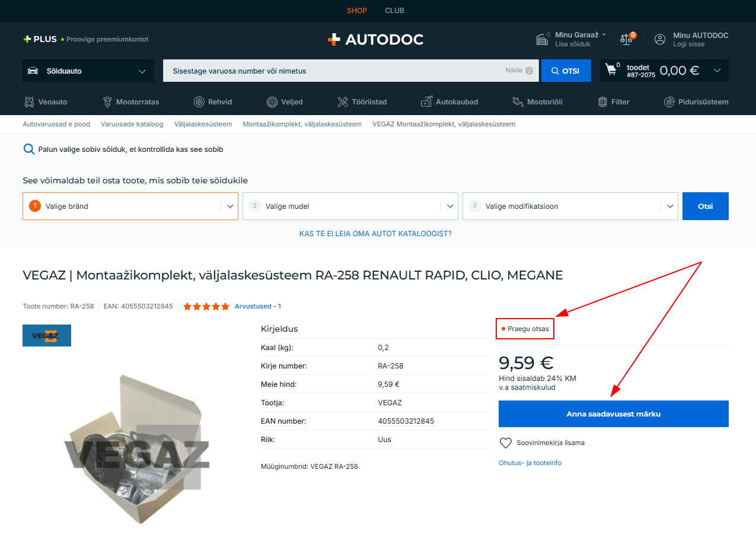Open the shopping cart icon

(611, 70)
